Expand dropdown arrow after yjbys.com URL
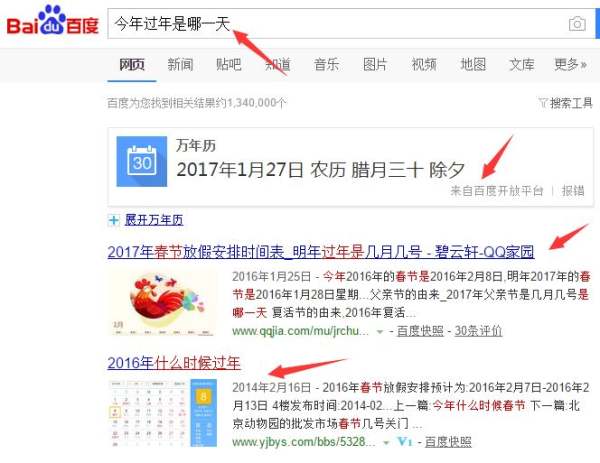600x463 pixels. (x=386, y=443)
